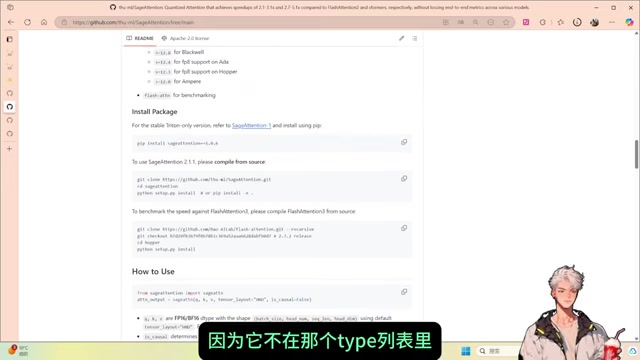Open the Apache-2.0 license tab
The width and height of the screenshot is (640, 360).
pyautogui.click(x=185, y=38)
